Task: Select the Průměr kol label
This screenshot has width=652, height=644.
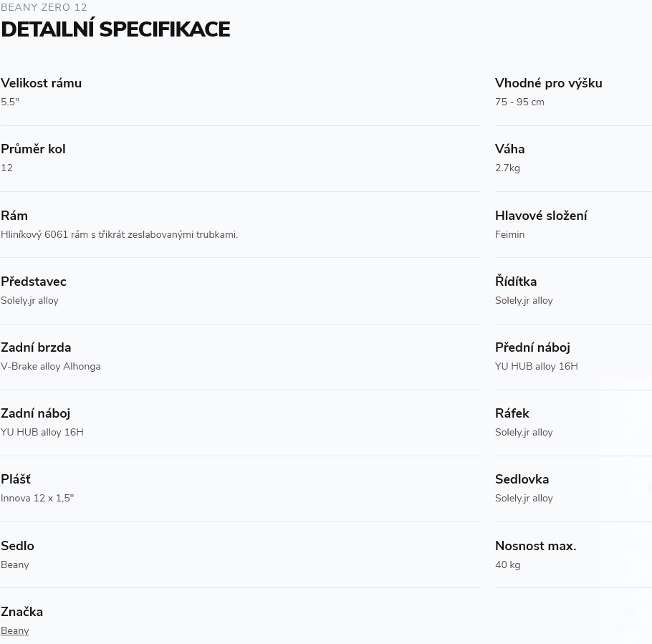Action: (33, 149)
